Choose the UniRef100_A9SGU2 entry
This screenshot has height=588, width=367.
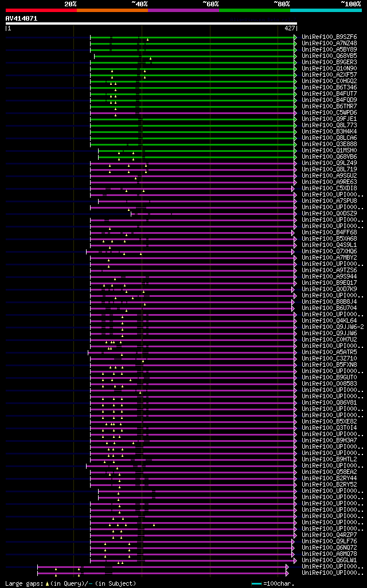[329, 176]
